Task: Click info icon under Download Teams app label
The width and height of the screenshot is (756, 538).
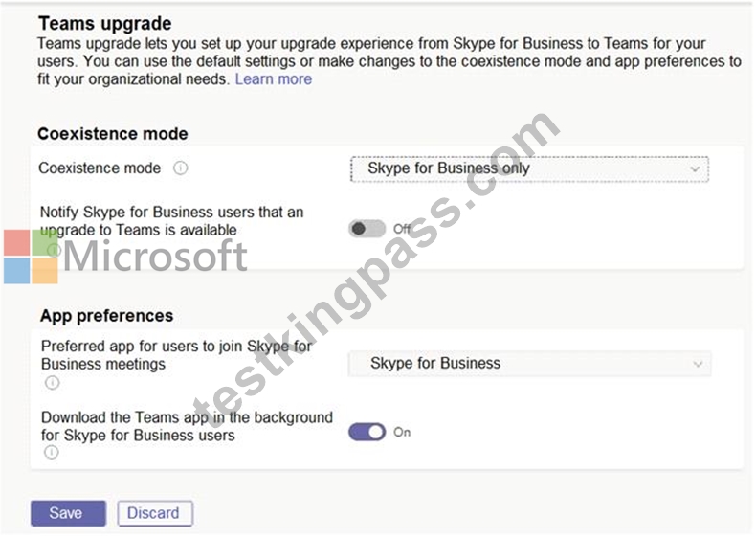Action: point(52,452)
